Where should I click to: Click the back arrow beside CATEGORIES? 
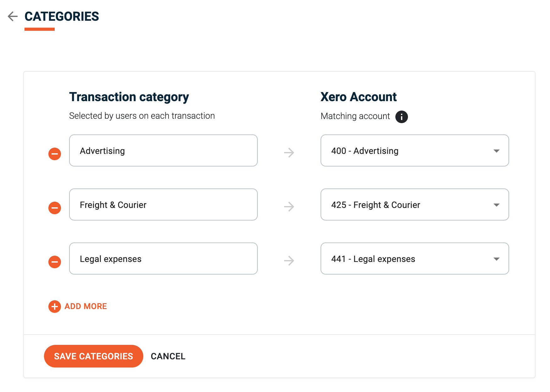coord(12,16)
